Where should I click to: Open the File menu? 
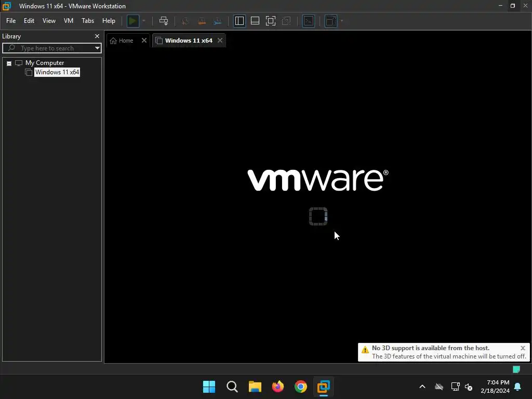(11, 21)
